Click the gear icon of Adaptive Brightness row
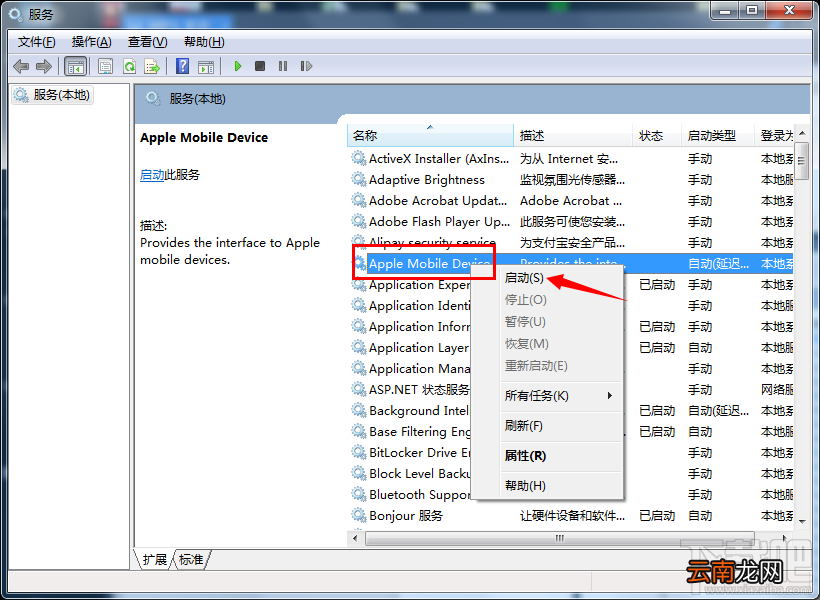 [358, 179]
